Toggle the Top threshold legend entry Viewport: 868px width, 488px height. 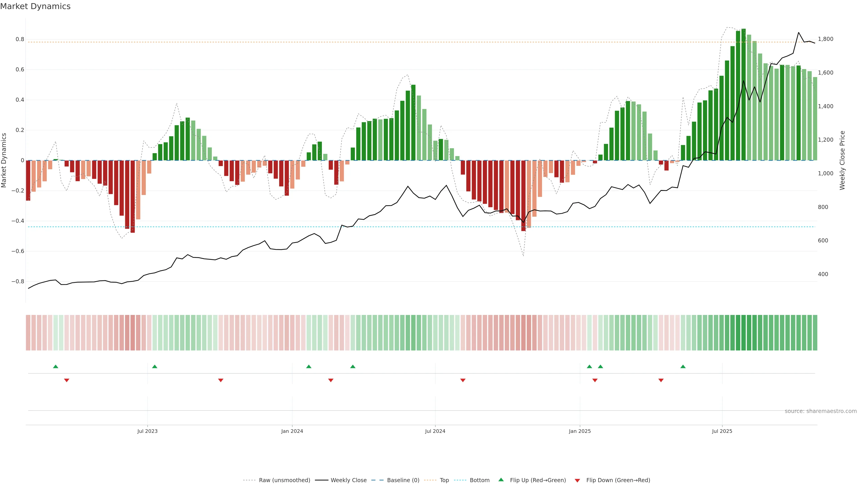click(x=444, y=480)
